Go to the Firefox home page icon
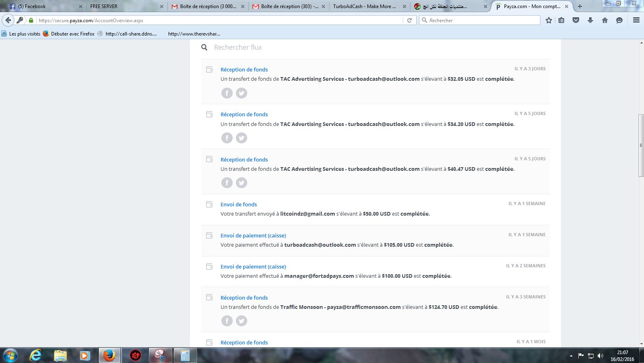644x363 pixels. pos(605,20)
